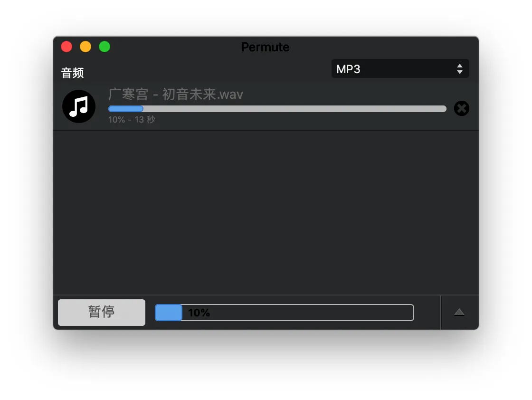Zoom the Permute window with green button
532x400 pixels.
104,47
